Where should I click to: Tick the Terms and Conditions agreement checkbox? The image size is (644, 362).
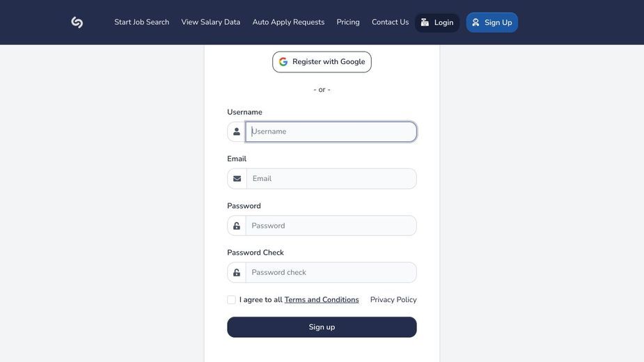tap(232, 299)
